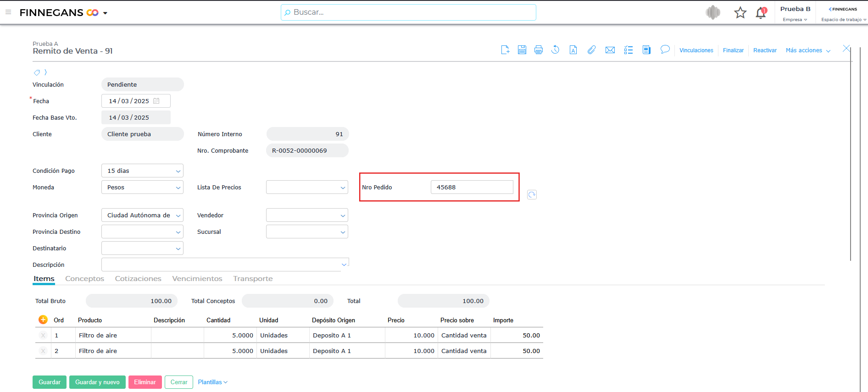Click the floppy disk save icon
Image resolution: width=868 pixels, height=392 pixels.
(x=522, y=50)
